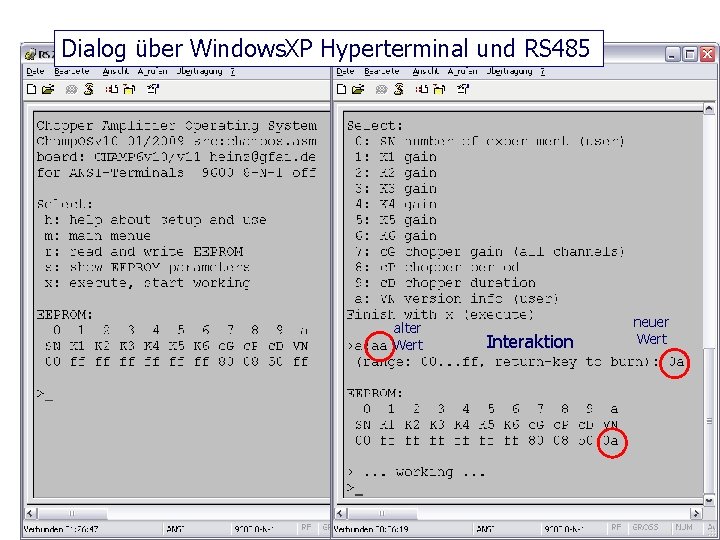Click 'a: VN version info (user)' line

tap(456, 299)
